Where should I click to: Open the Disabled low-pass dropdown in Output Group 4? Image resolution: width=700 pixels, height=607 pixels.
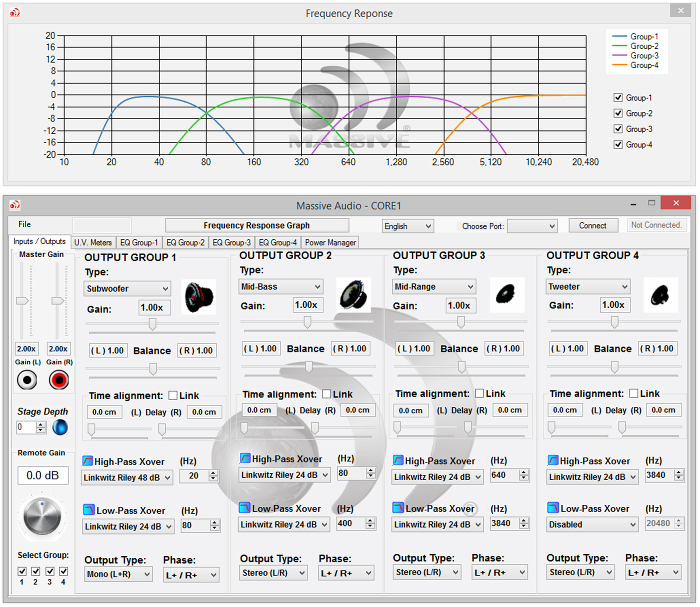pyautogui.click(x=592, y=524)
